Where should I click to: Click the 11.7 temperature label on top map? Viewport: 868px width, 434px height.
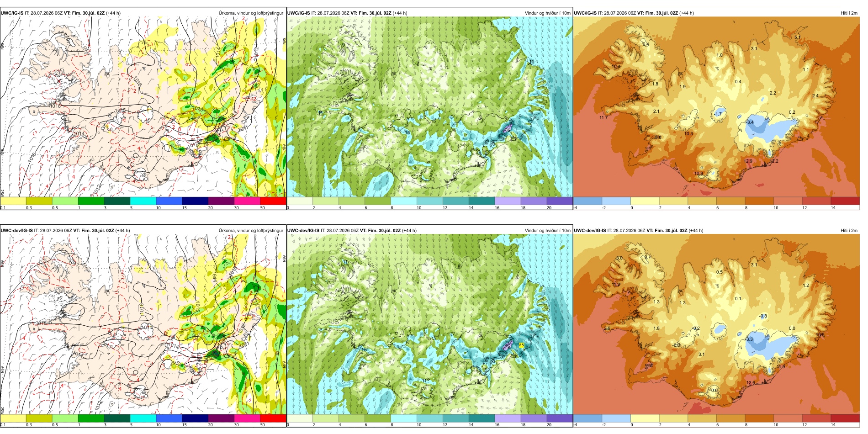point(603,118)
